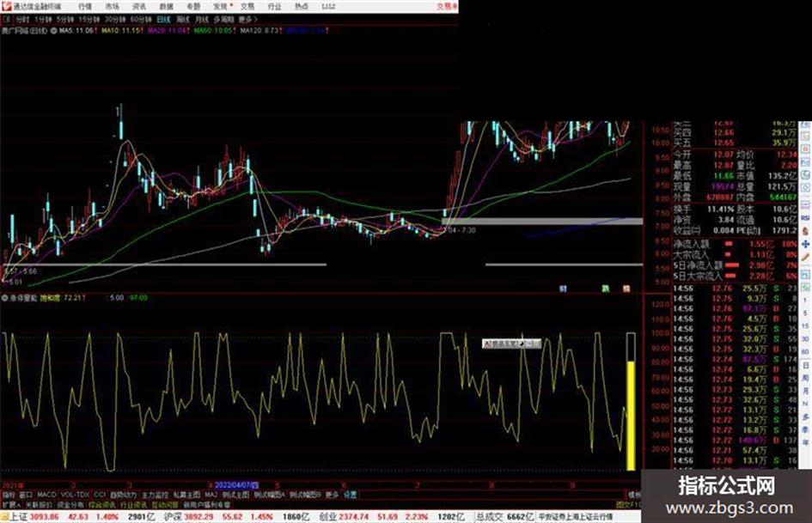Select the 日线 period tab
Screen dimensions: 812x523
coord(163,19)
